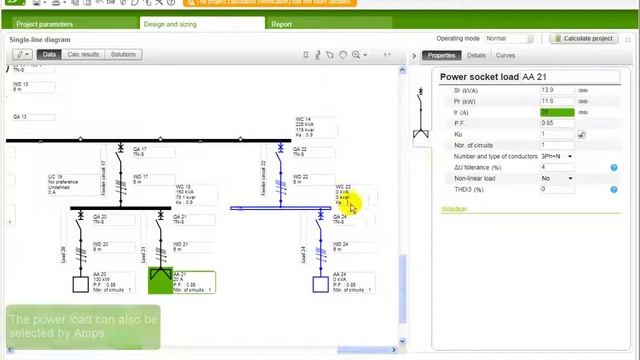The height and width of the screenshot is (360, 640).
Task: Switch to Calc results view
Action: (x=83, y=54)
